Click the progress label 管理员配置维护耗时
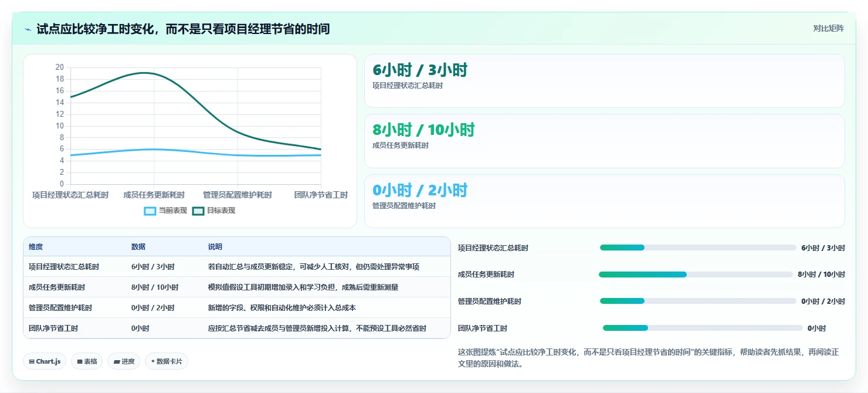 [x=490, y=301]
